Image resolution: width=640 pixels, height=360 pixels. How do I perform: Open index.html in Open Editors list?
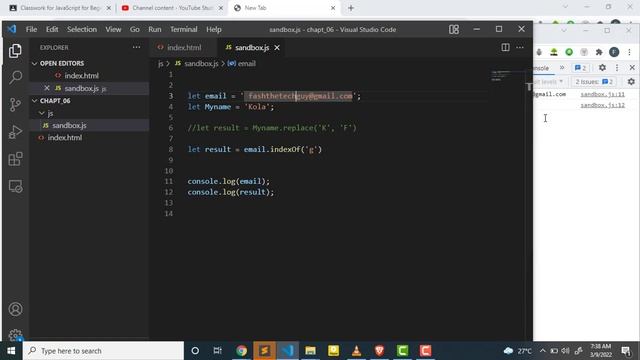tap(81, 76)
